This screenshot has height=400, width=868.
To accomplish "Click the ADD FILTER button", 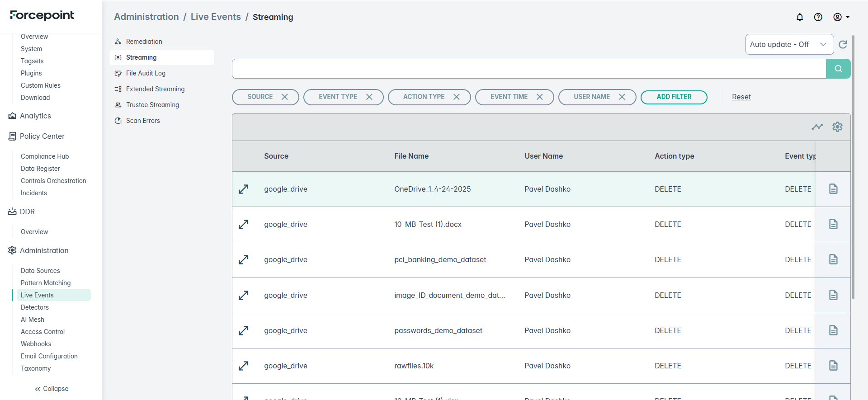I will coord(674,97).
